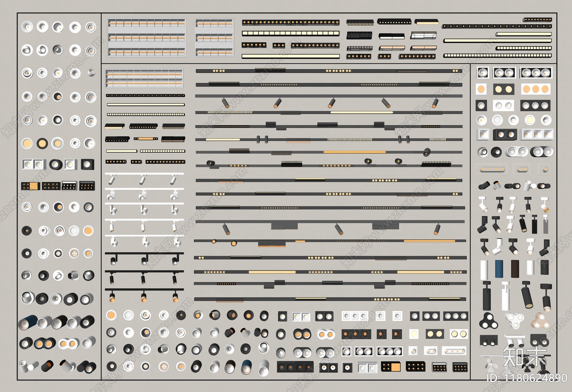Select the navy blue cylinder pendant light
The height and width of the screenshot is (392, 572).
pyautogui.click(x=499, y=269)
